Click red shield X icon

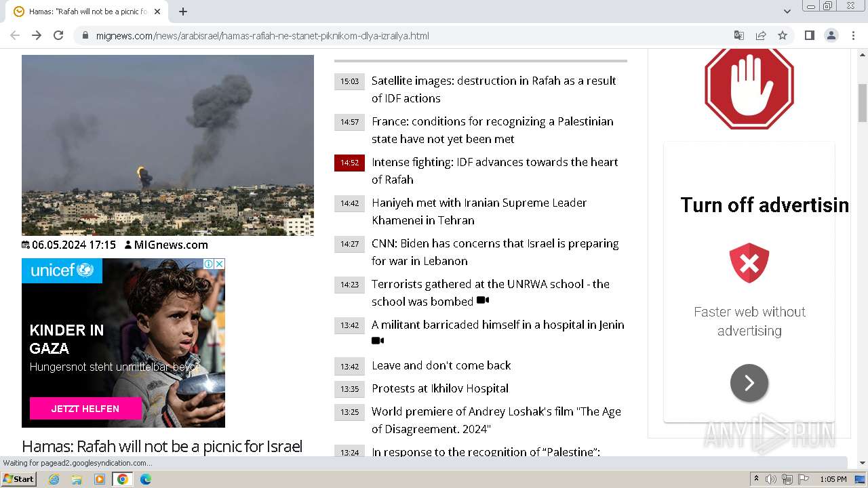coord(749,263)
